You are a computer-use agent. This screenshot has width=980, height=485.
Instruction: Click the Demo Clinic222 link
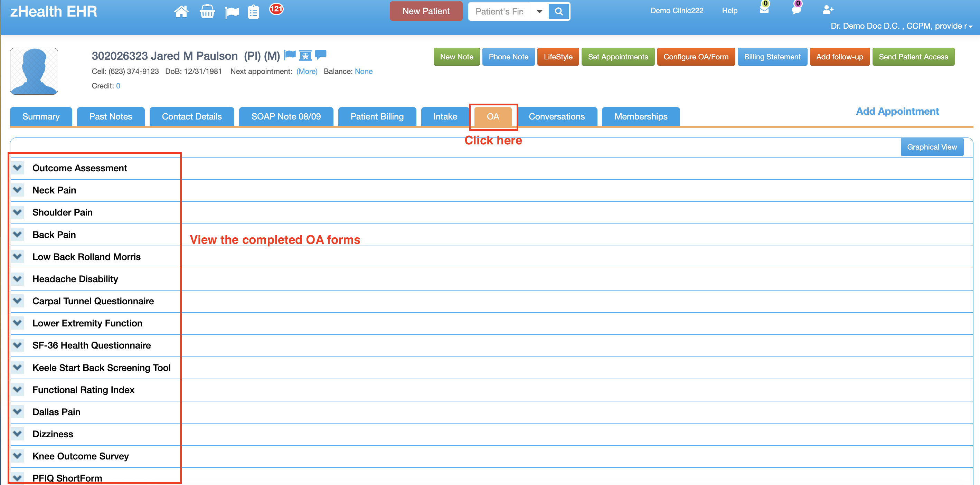tap(677, 11)
